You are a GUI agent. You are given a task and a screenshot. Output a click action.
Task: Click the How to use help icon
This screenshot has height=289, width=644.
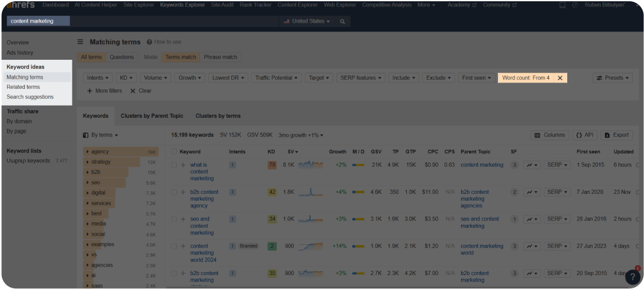click(x=150, y=42)
